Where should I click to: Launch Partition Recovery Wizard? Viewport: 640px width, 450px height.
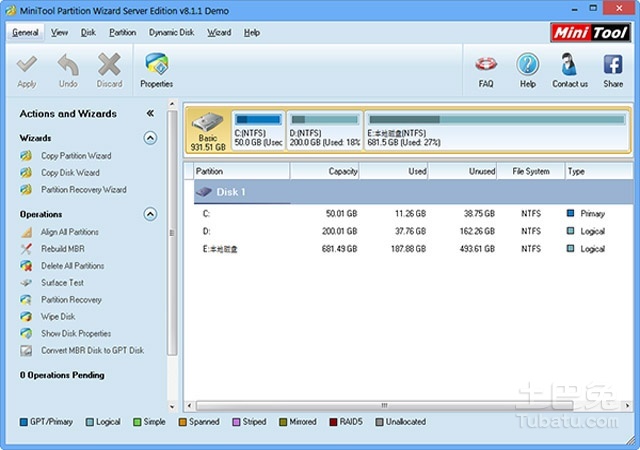point(84,189)
